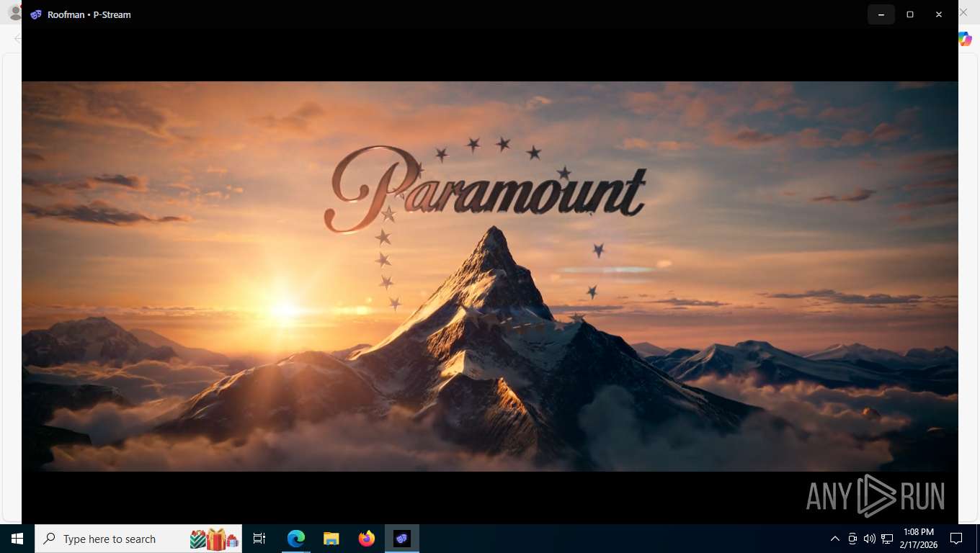980x553 pixels.
Task: Open Task View on the taskbar
Action: coord(259,539)
